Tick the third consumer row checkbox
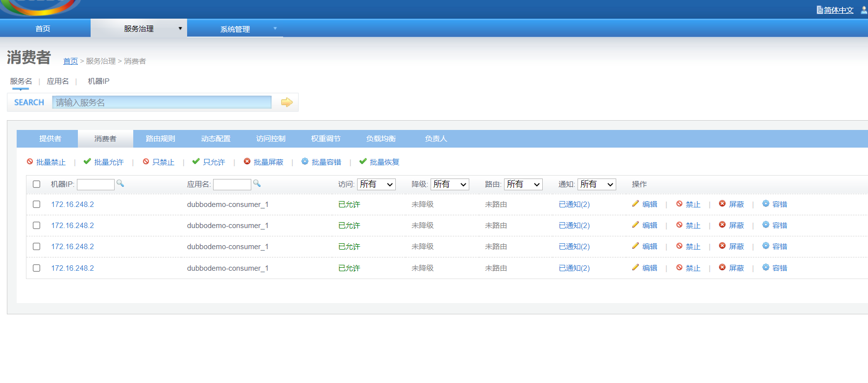 tap(36, 246)
